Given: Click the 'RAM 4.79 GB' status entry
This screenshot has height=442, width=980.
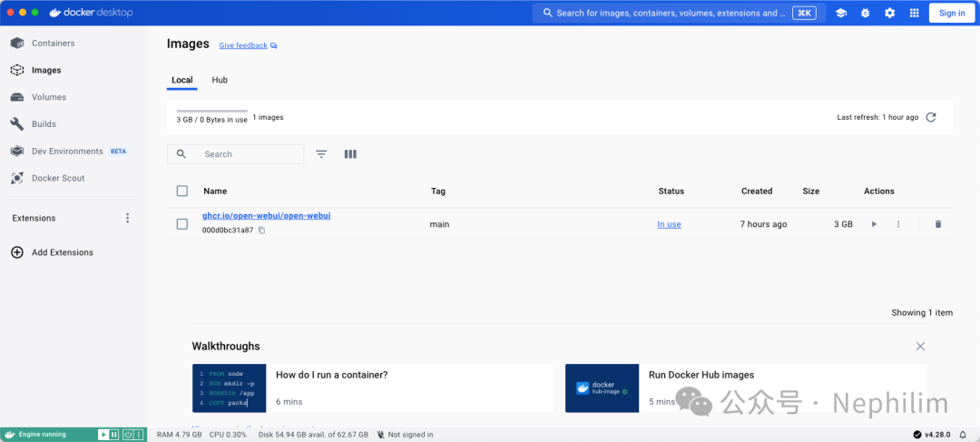Looking at the screenshot, I should point(180,435).
